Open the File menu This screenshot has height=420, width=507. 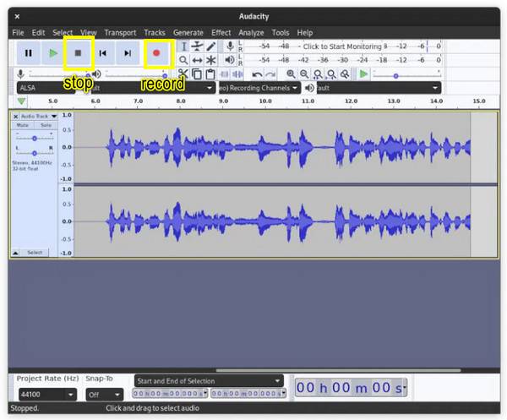pyautogui.click(x=18, y=33)
